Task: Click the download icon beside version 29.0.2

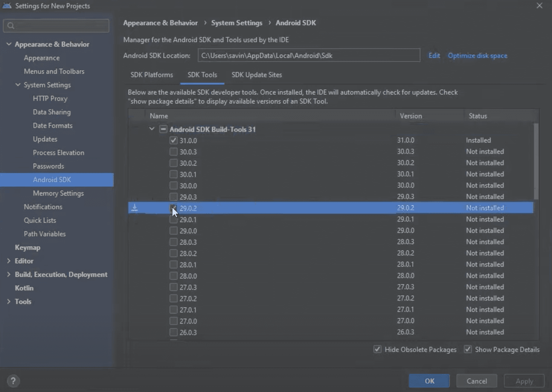Action: click(x=135, y=208)
